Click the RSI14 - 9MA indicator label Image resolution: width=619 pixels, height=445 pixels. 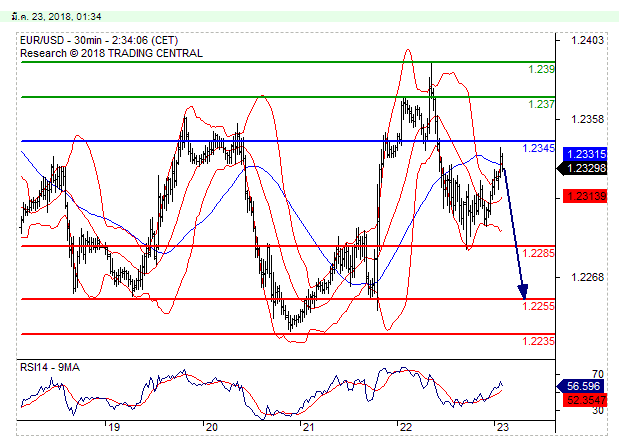pyautogui.click(x=50, y=368)
